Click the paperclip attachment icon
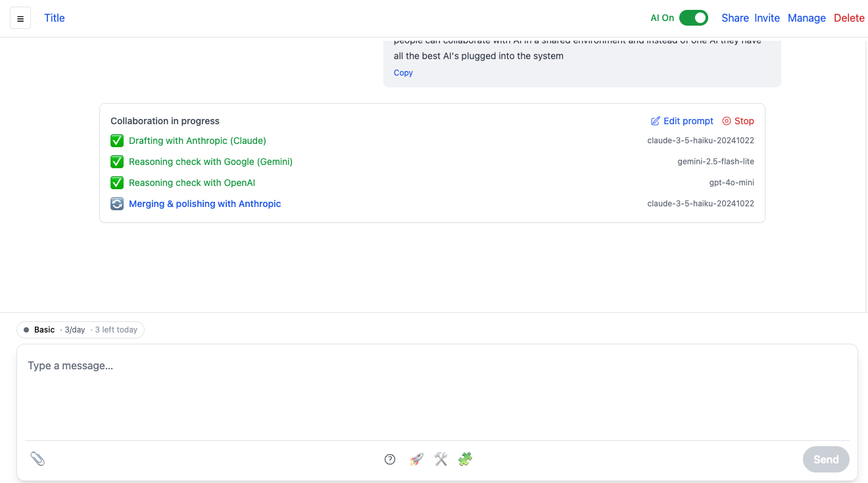The height and width of the screenshot is (483, 868). (37, 459)
